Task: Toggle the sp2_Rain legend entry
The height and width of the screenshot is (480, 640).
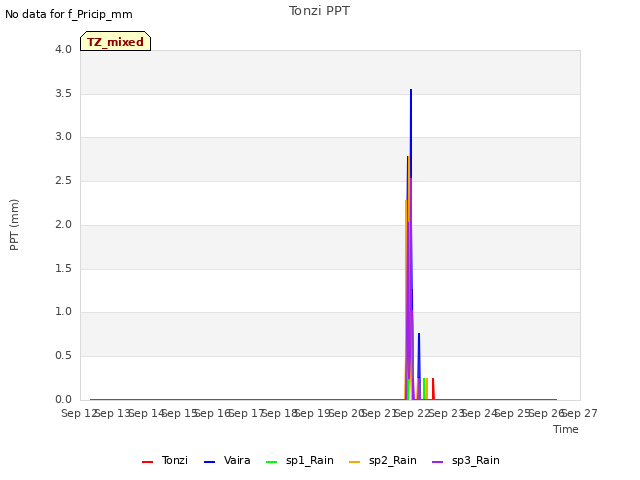Action: pos(382,460)
